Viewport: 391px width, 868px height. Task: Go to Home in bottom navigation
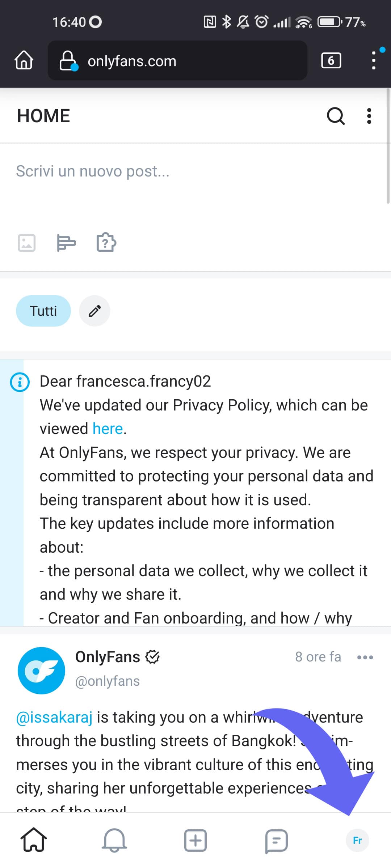[34, 840]
